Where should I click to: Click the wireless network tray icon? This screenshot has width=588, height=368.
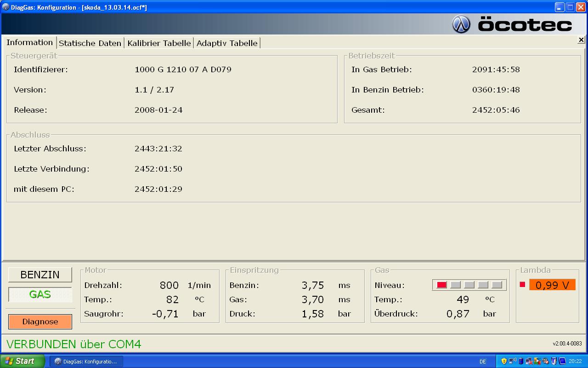coord(512,362)
